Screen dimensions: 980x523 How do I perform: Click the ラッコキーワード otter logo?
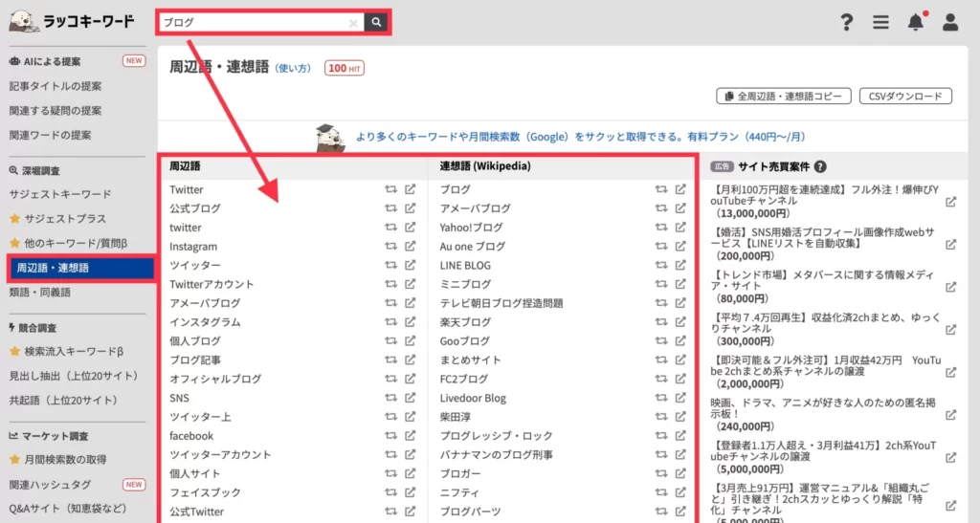(x=72, y=21)
